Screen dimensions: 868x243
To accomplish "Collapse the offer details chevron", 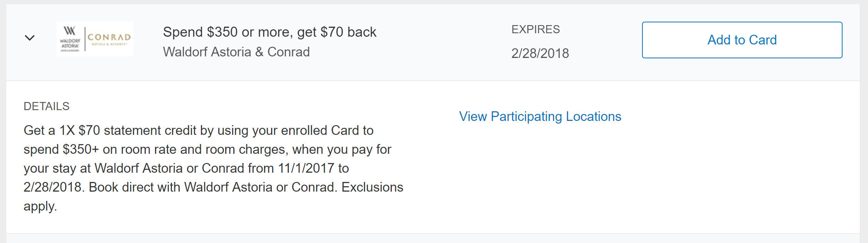I will click(x=30, y=38).
